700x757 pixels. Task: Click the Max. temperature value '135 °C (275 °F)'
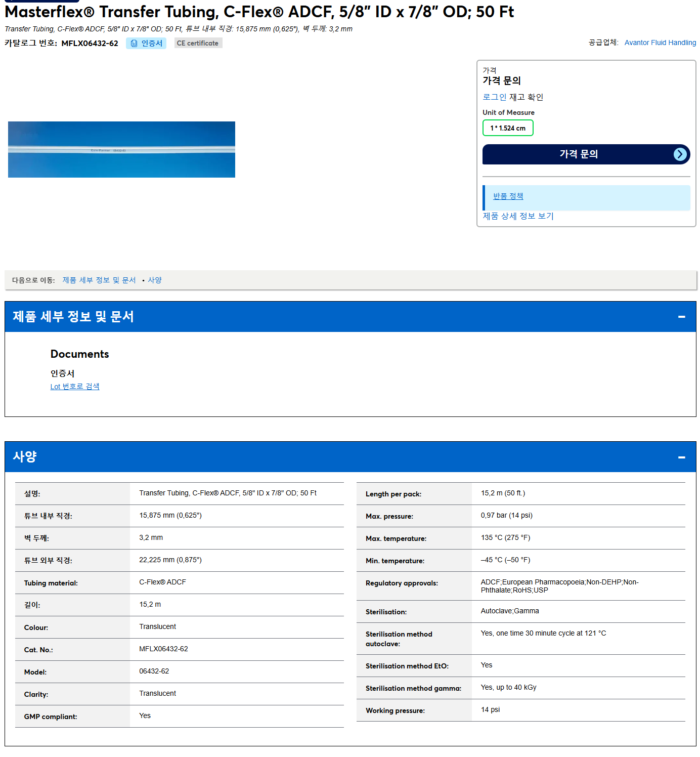coord(505,538)
